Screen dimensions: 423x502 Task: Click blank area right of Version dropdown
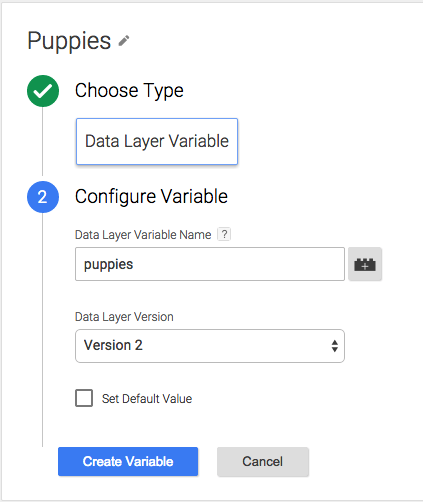[x=383, y=346]
